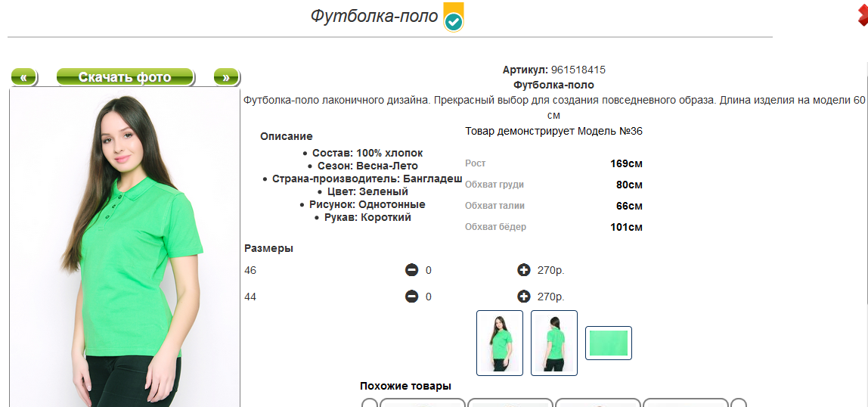Viewport: 868px width, 407px height.
Task: Click the Размеры heading
Action: [268, 249]
